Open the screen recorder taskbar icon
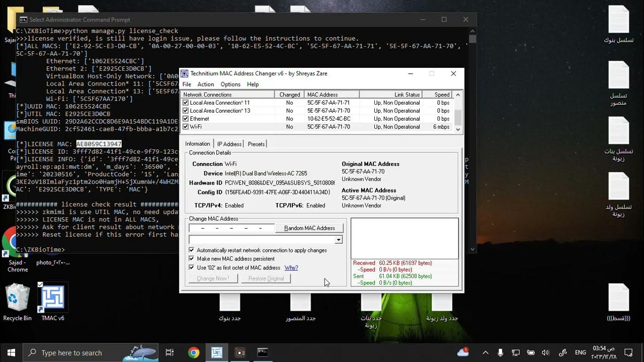The height and width of the screenshot is (362, 644). [x=240, y=352]
